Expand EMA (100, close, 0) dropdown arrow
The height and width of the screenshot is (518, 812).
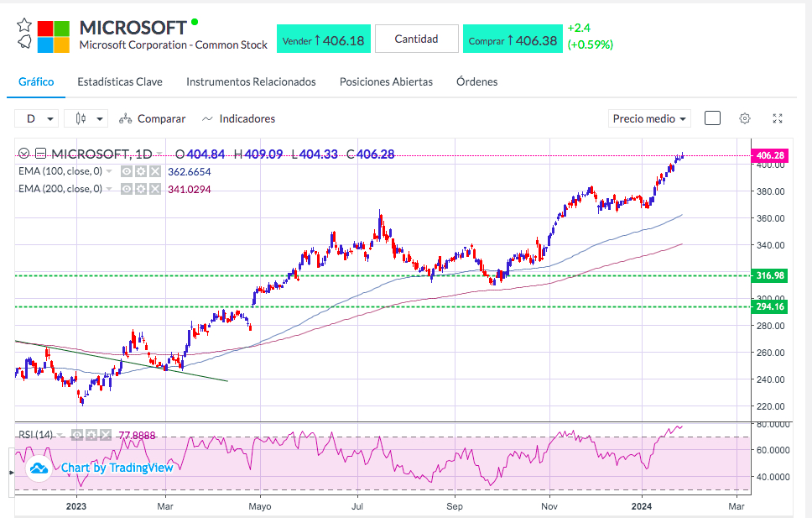click(109, 171)
